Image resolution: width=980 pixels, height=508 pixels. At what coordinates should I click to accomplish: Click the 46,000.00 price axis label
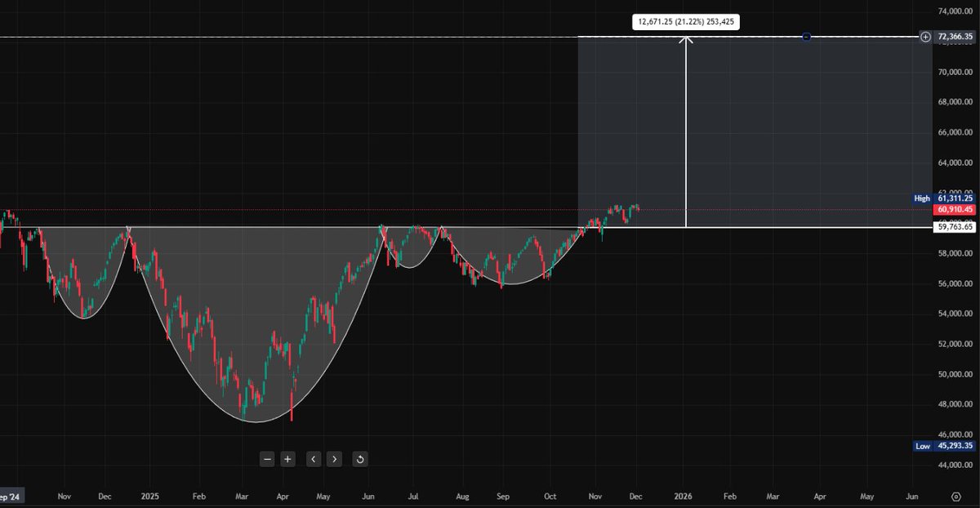click(x=955, y=434)
